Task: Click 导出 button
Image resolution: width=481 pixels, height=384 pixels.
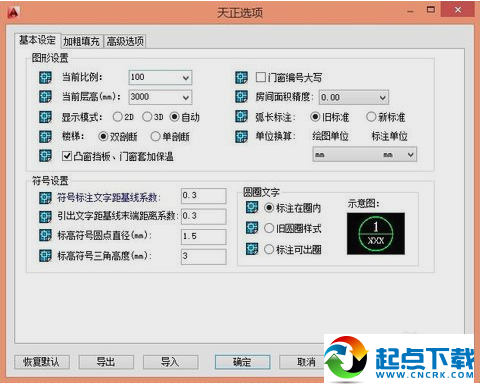Action: click(106, 362)
